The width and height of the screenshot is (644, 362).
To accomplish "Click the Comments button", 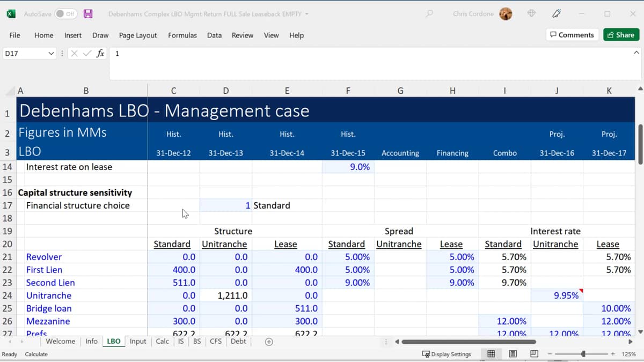I will pos(572,35).
